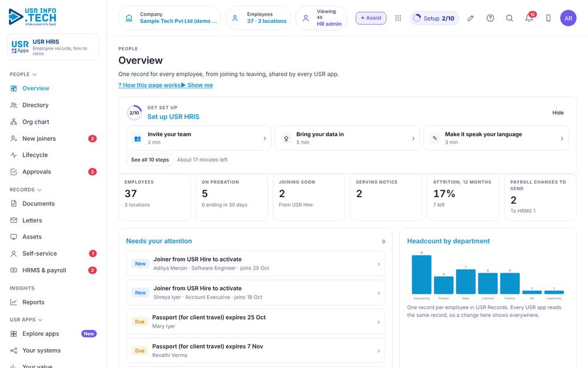This screenshot has height=368, width=588.
Task: Click the Documents file icon
Action: pyautogui.click(x=14, y=204)
